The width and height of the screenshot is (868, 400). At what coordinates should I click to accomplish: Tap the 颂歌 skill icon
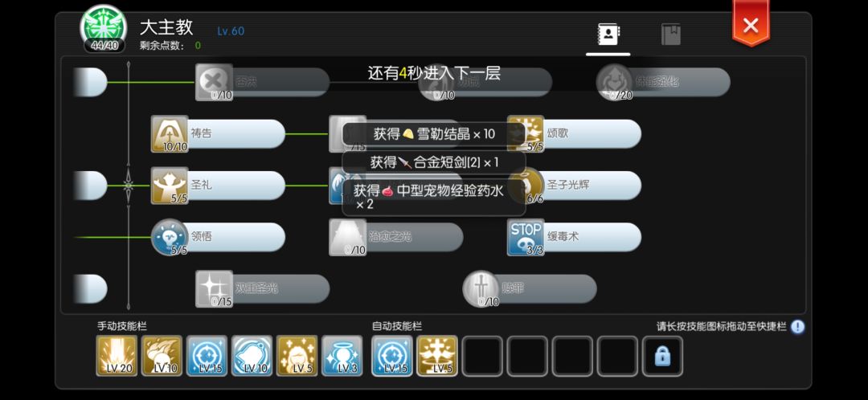pos(526,134)
